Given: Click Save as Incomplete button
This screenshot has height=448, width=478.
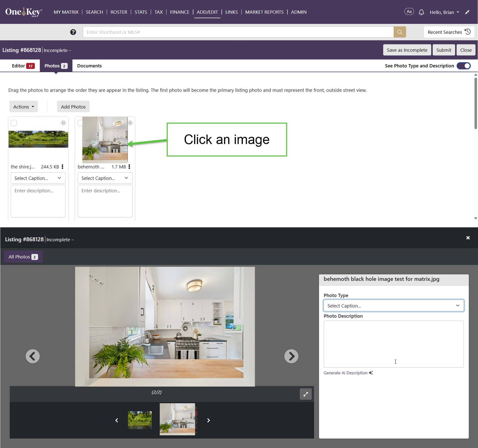Looking at the screenshot, I should pyautogui.click(x=407, y=50).
